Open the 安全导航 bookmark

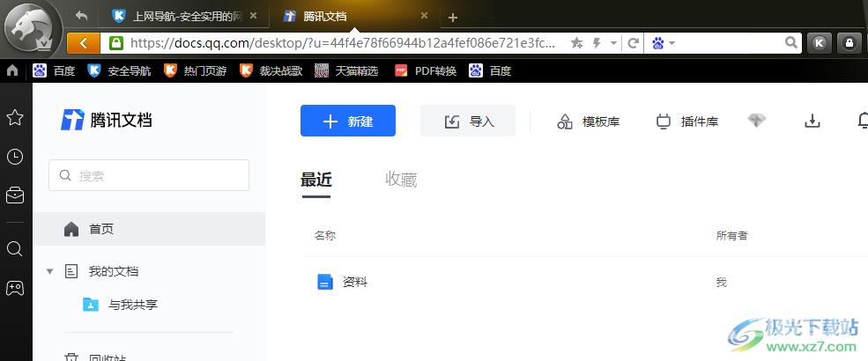(119, 70)
